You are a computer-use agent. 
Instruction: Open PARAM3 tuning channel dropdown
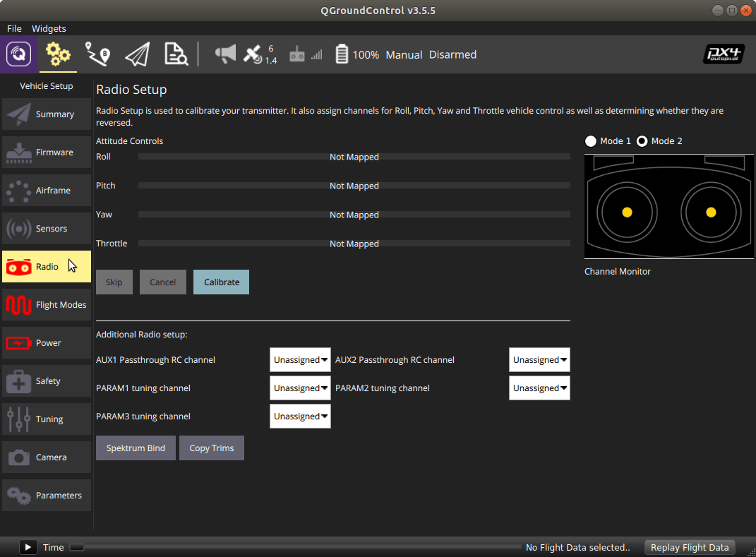[x=300, y=417]
